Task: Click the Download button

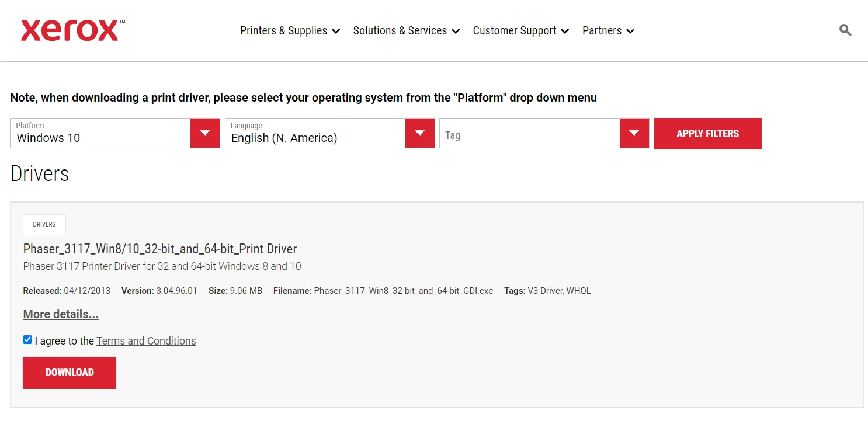Action: 70,373
